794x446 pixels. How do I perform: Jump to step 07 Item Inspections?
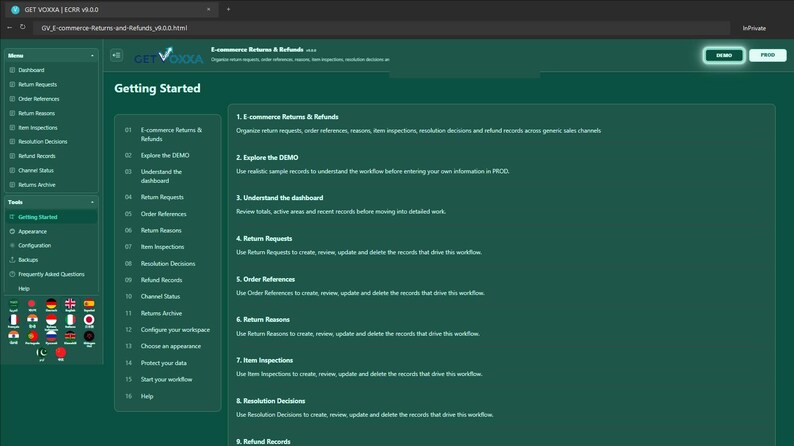point(168,247)
